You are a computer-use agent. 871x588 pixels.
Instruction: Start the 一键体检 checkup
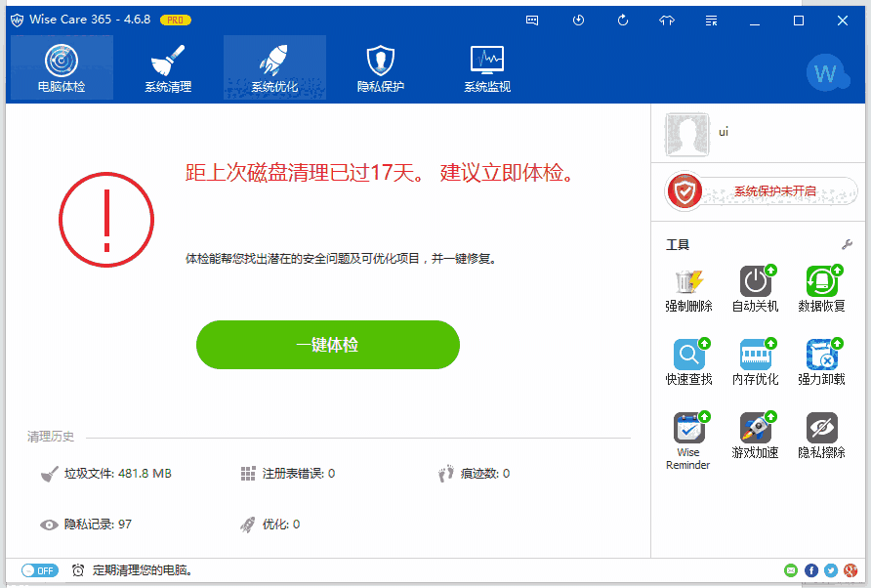[x=328, y=345]
